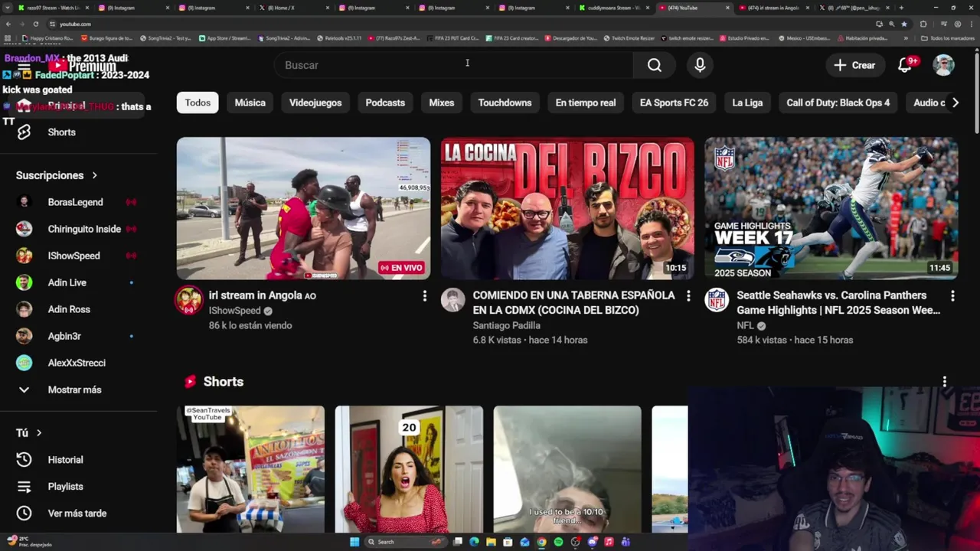Open the Windows Start menu
This screenshot has height=551, width=980.
click(354, 542)
